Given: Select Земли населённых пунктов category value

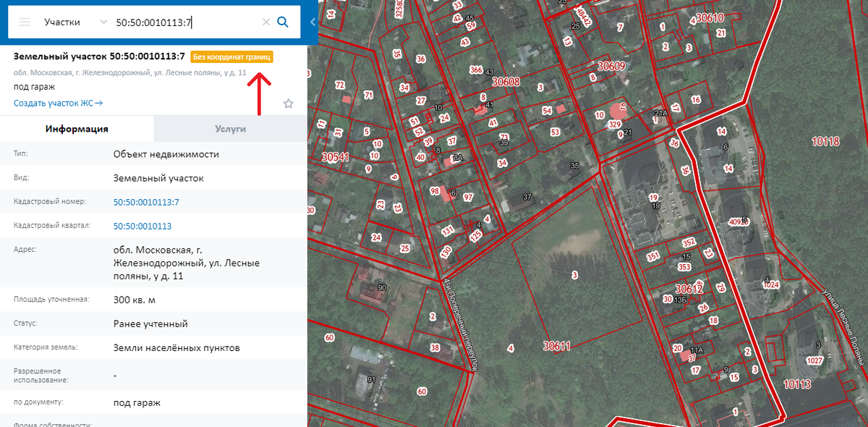Looking at the screenshot, I should [x=176, y=348].
